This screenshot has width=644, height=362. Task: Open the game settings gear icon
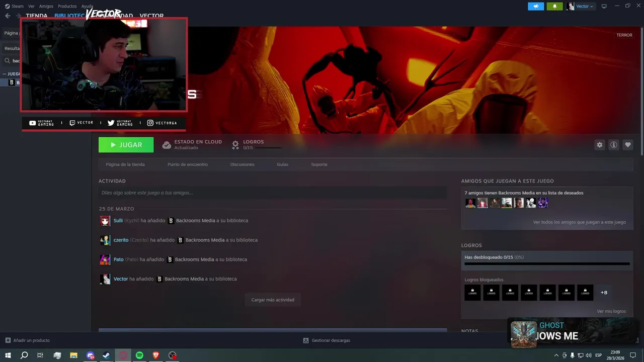pyautogui.click(x=599, y=145)
